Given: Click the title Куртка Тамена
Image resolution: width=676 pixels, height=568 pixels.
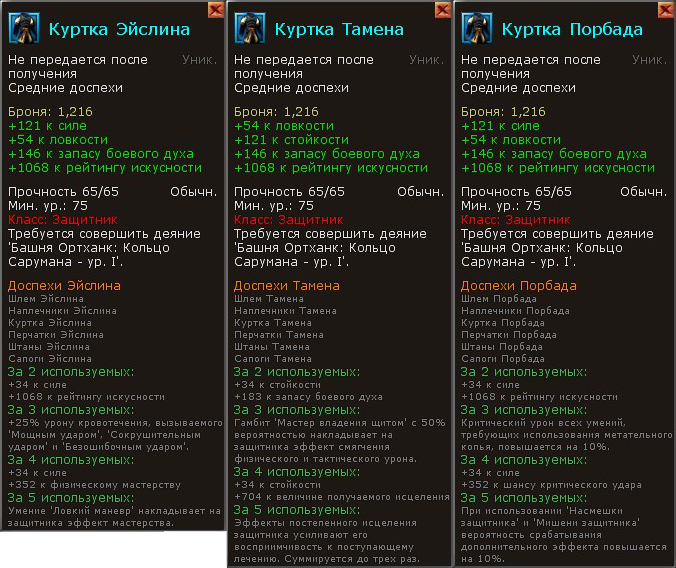Looking at the screenshot, I should point(339,29).
